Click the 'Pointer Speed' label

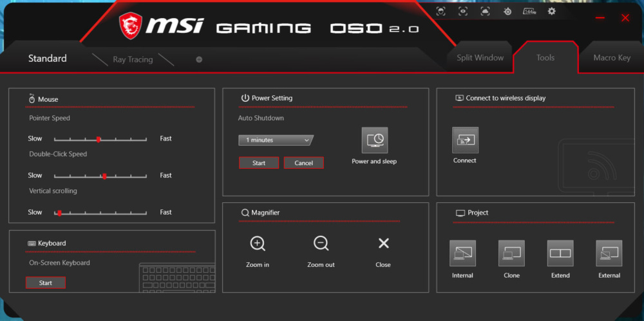(x=50, y=118)
